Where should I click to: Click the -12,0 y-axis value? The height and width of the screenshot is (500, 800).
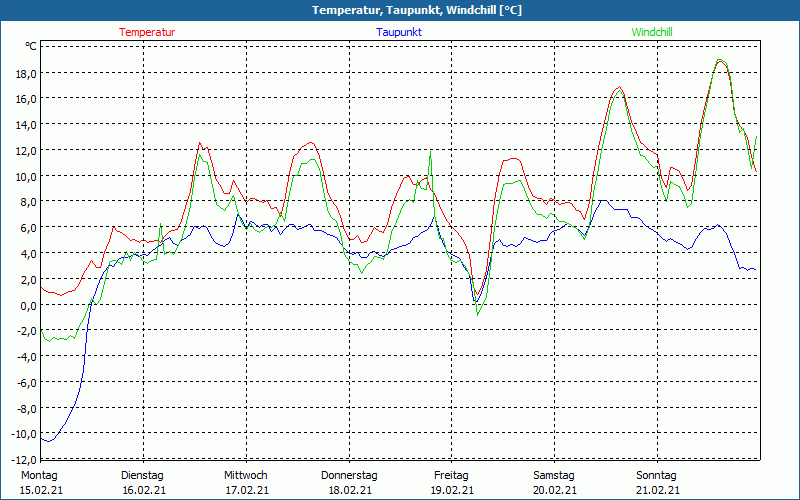(22, 460)
